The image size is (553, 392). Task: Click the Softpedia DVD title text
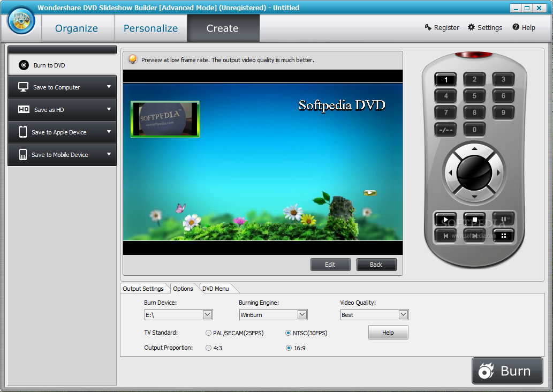tap(342, 105)
